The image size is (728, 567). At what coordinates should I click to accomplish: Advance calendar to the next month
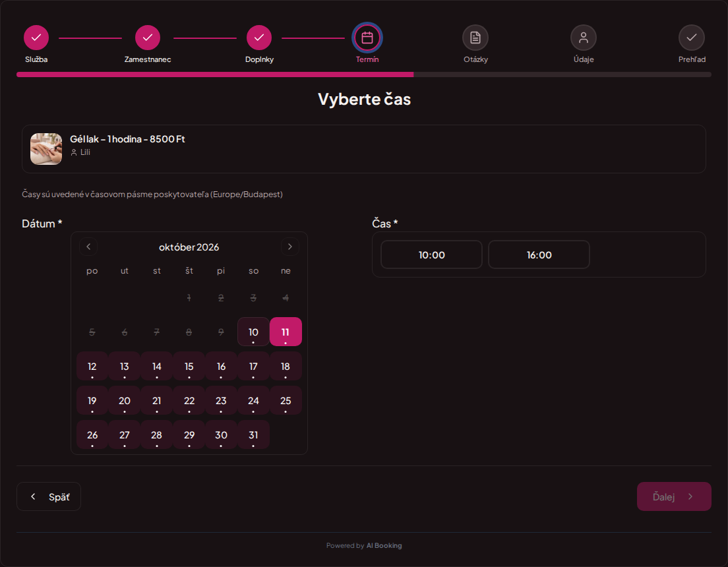289,247
